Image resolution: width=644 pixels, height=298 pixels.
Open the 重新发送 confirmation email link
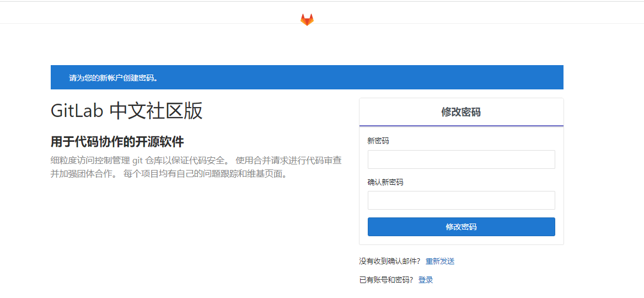(x=440, y=261)
